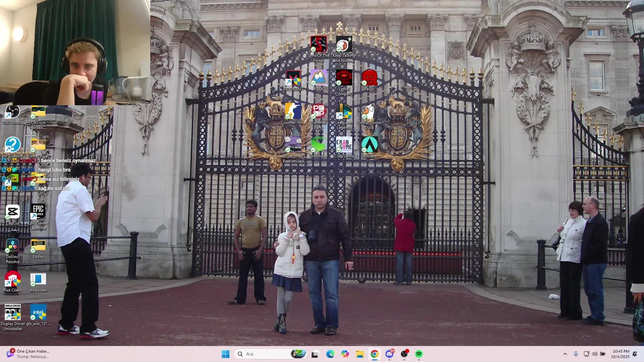Open Display Driver Uninstaller icon
The height and width of the screenshot is (362, 644).
[13, 317]
